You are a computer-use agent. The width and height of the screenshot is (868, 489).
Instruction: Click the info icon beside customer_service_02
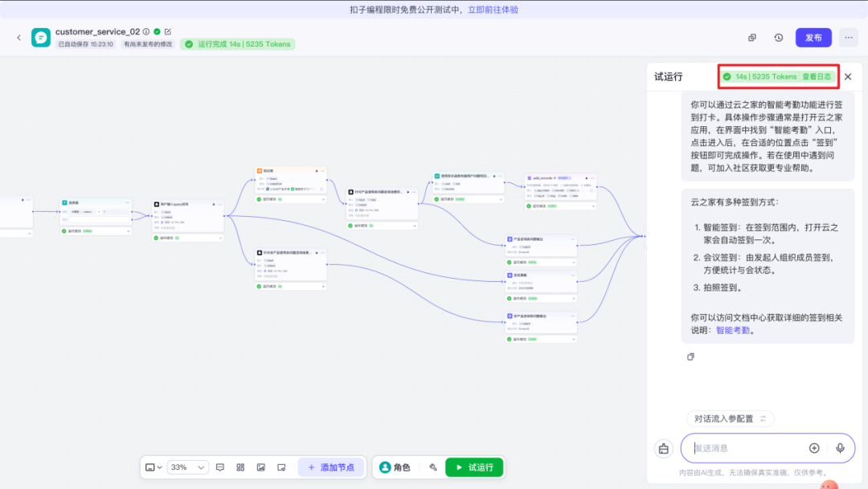click(146, 31)
